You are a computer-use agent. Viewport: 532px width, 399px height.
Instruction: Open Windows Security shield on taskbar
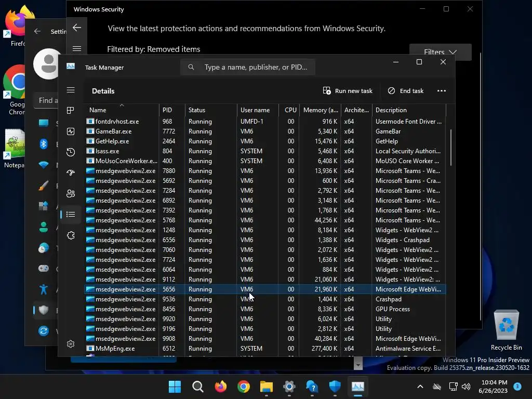pos(335,387)
